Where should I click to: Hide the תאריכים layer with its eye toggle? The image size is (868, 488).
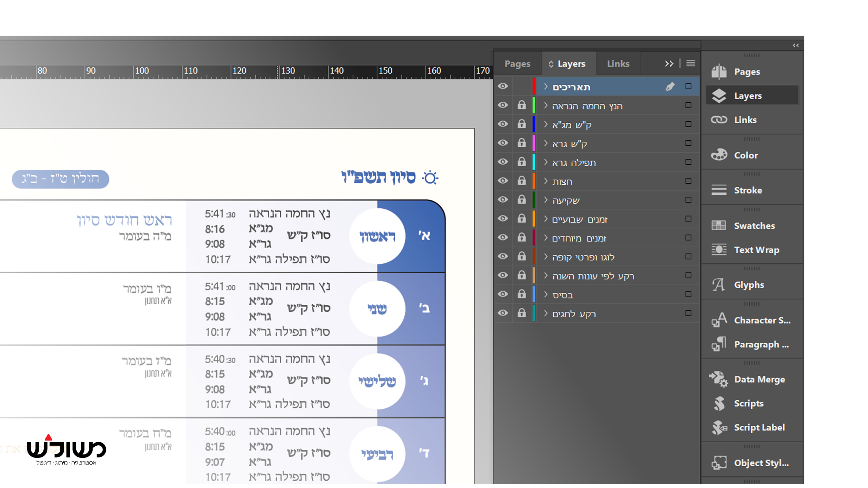pyautogui.click(x=503, y=87)
